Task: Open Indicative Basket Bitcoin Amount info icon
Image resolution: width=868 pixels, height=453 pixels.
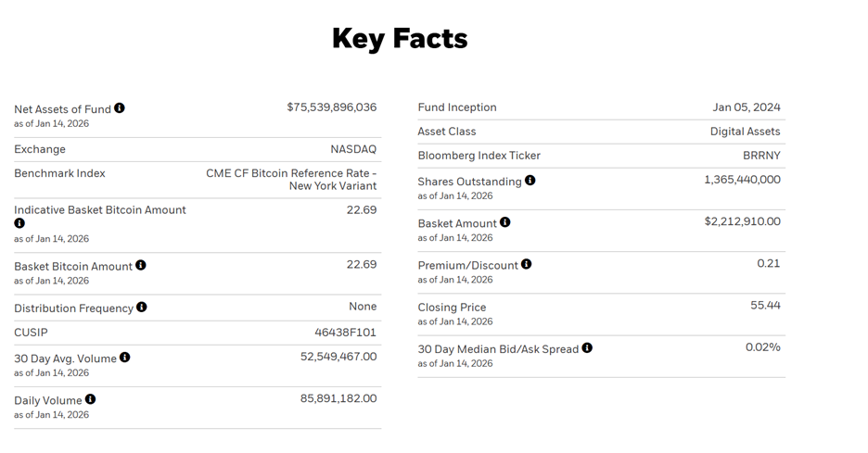Action: [19, 223]
